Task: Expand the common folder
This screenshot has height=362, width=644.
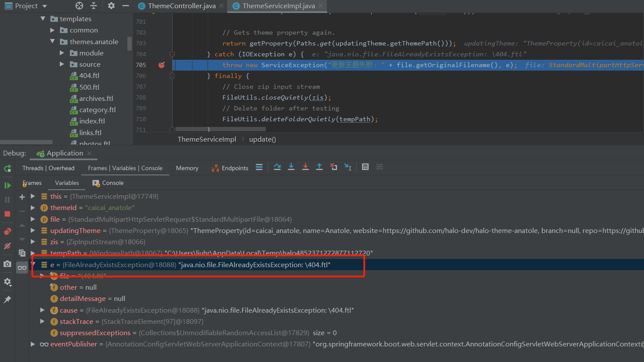Action: click(52, 30)
